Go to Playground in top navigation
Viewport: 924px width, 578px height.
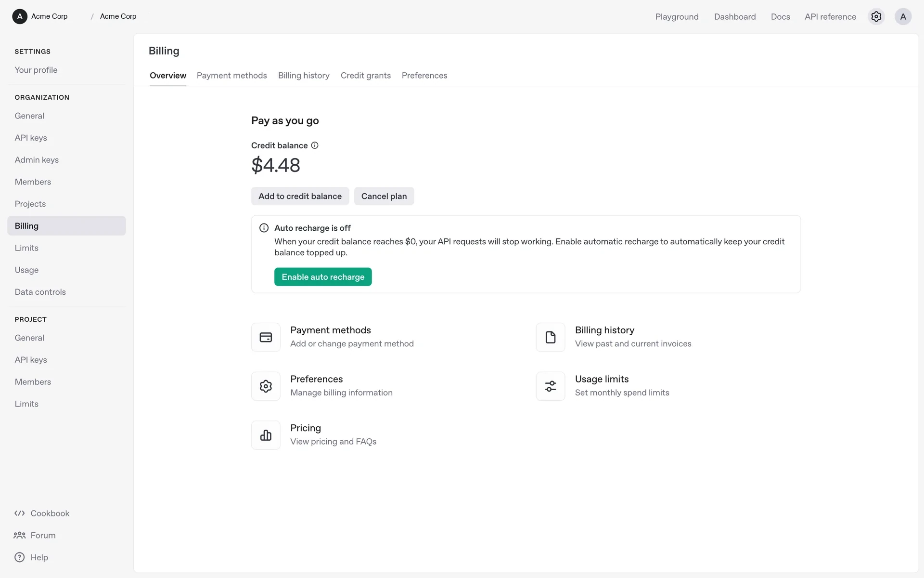click(x=677, y=16)
